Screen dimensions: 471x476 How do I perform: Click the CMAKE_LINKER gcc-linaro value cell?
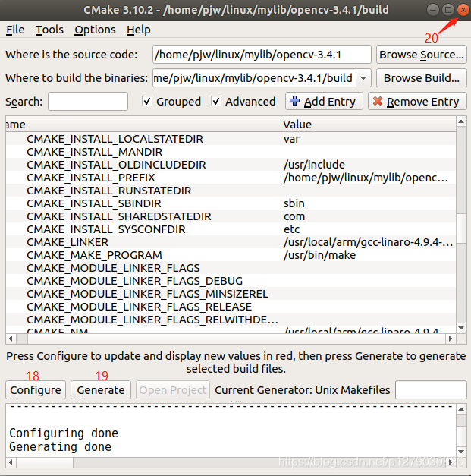pos(368,242)
